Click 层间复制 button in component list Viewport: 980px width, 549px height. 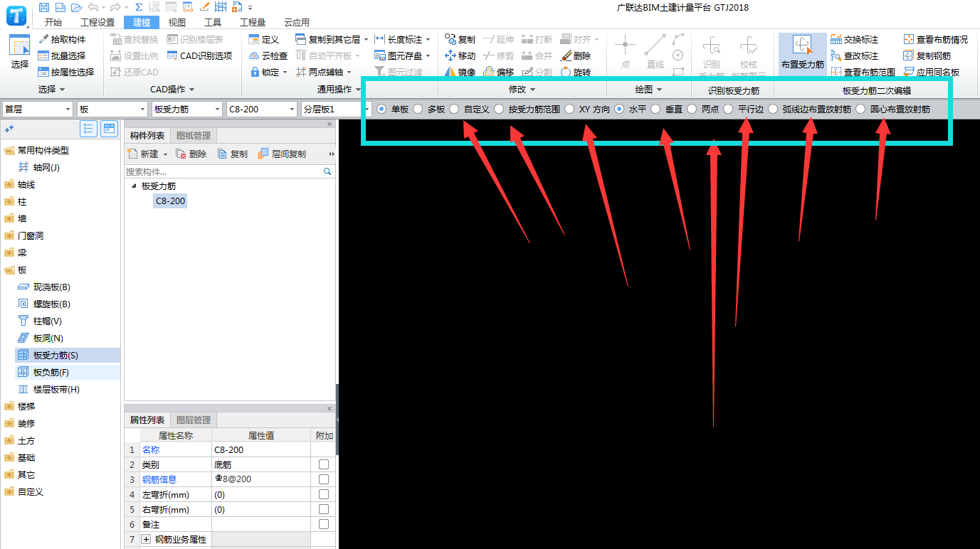pyautogui.click(x=283, y=154)
